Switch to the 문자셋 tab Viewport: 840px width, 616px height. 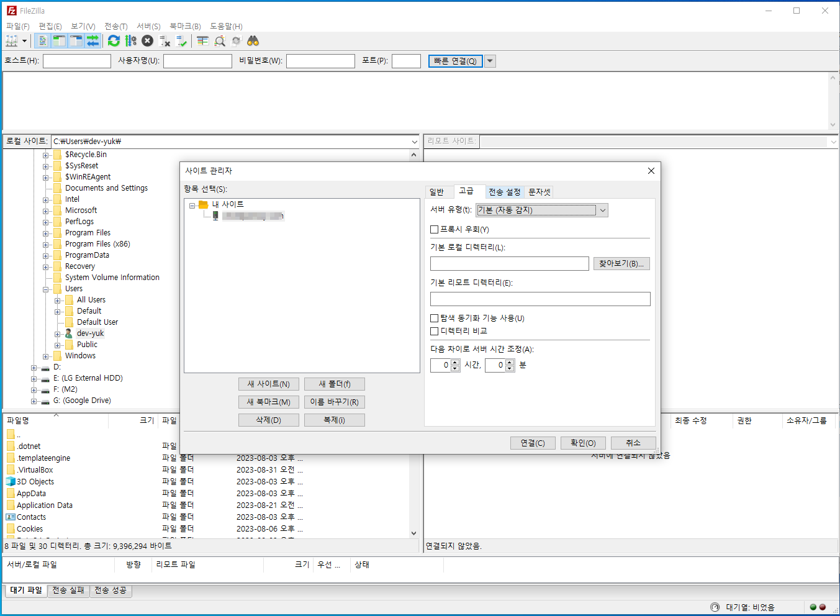pyautogui.click(x=539, y=192)
